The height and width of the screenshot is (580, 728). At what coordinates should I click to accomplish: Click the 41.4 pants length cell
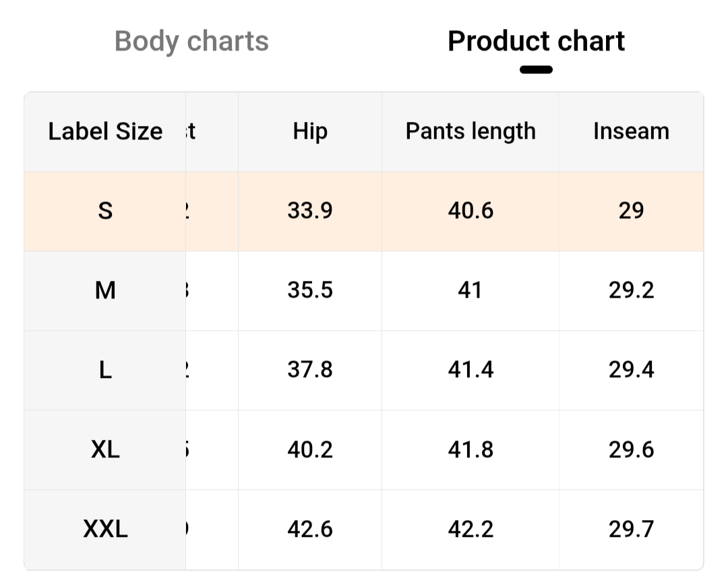pos(471,370)
